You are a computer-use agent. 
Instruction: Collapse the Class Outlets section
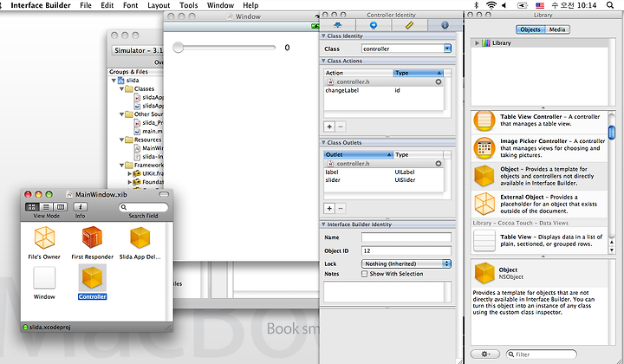point(323,142)
